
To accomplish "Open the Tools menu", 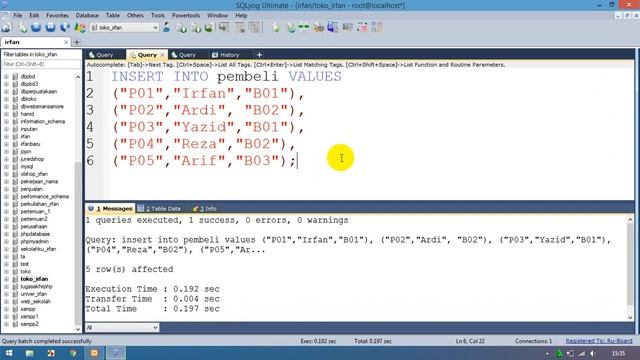I will click(158, 16).
